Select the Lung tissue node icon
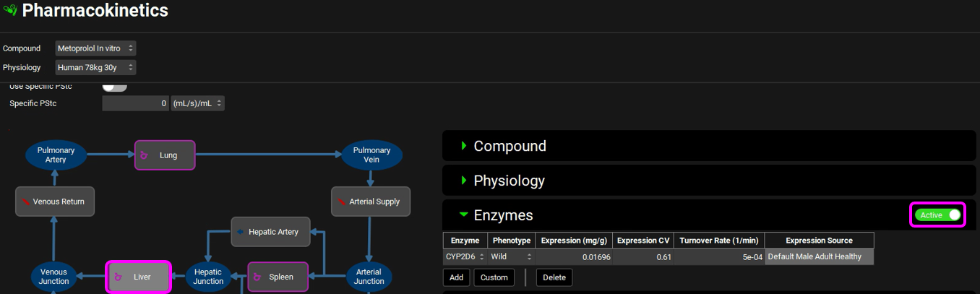Image resolution: width=980 pixels, height=294 pixels. [144, 155]
